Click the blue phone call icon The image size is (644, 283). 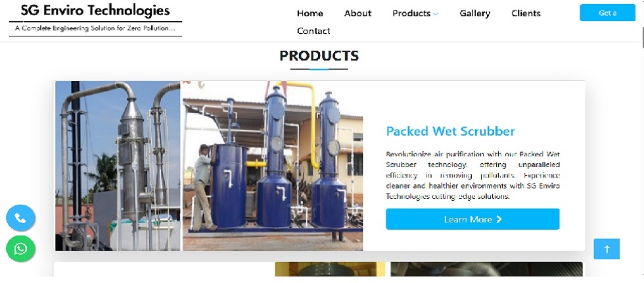tap(20, 218)
